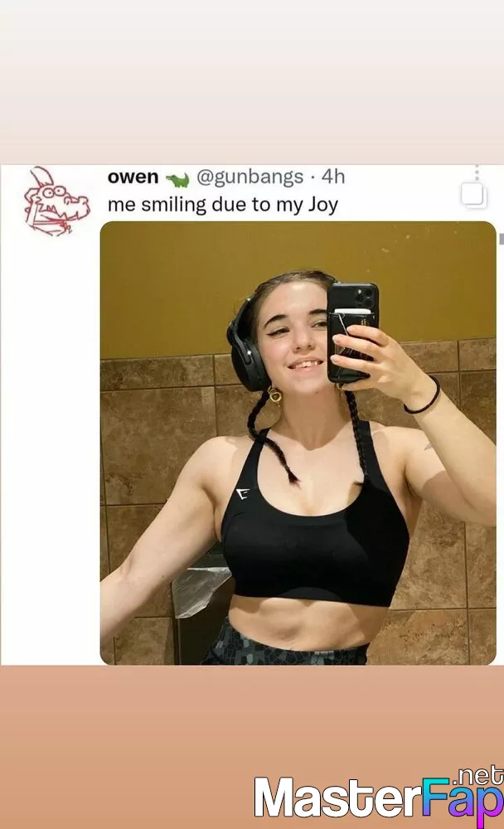Open the red dragon doodle profile avatar
The height and width of the screenshot is (829, 504).
coord(56,201)
